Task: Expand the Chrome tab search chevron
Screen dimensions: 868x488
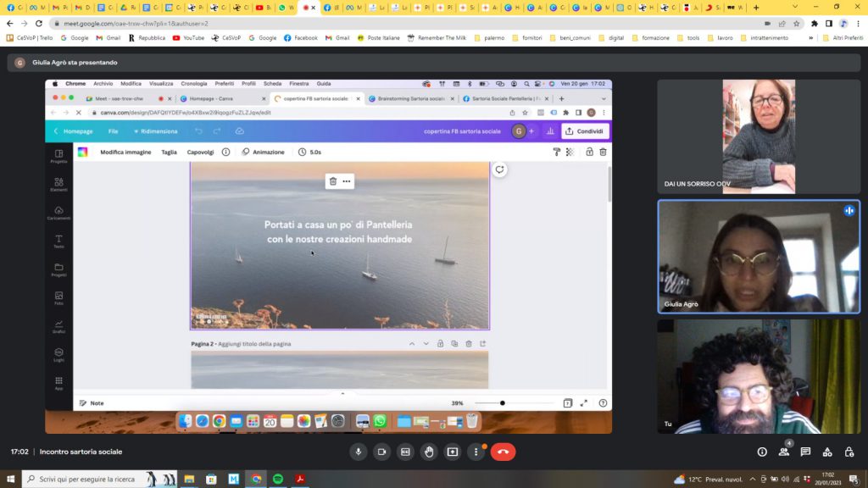Action: [795, 7]
